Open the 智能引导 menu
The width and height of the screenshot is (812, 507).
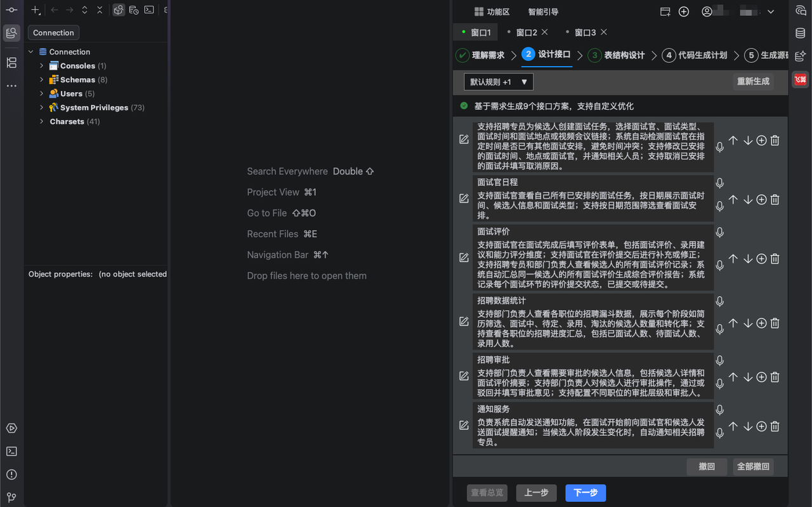tap(543, 12)
